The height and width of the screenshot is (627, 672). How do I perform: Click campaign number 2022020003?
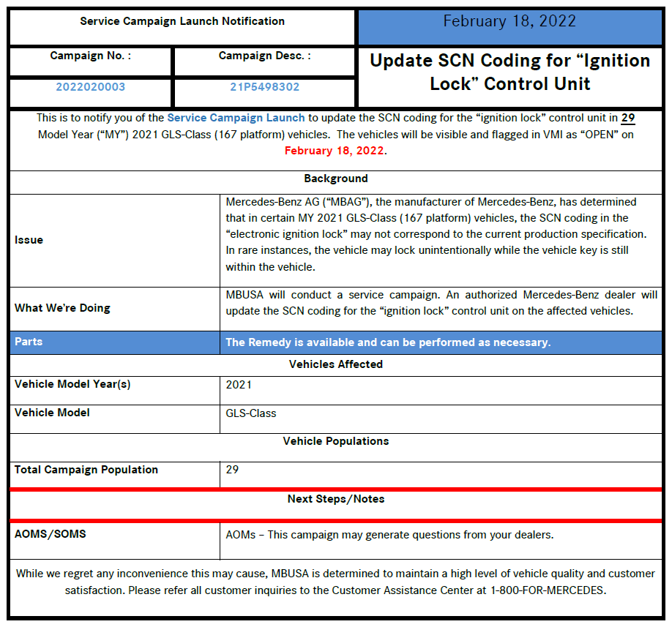91,87
